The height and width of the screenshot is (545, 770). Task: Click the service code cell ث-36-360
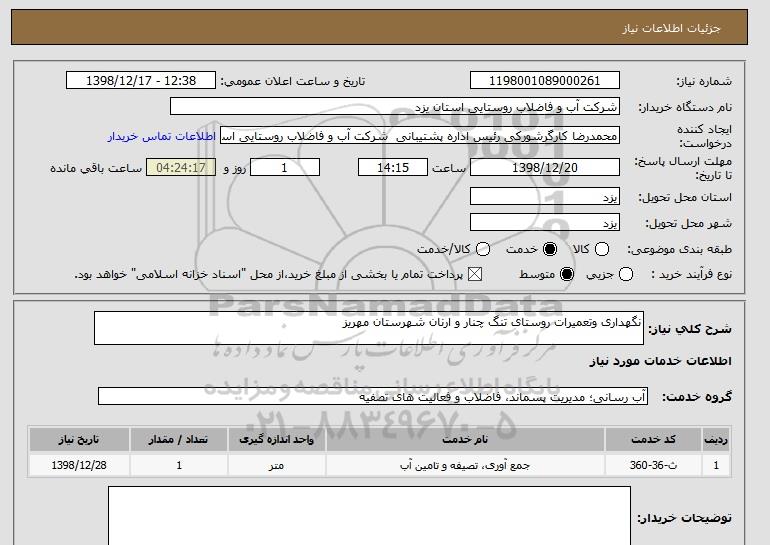pos(653,465)
